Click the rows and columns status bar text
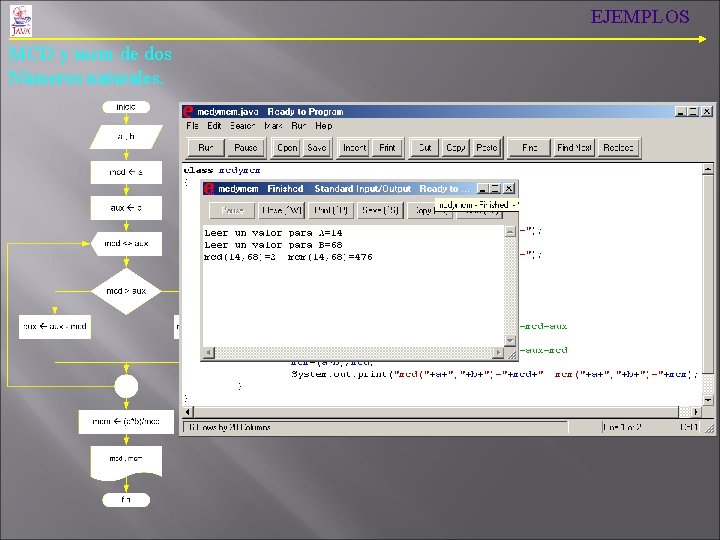 (x=230, y=428)
